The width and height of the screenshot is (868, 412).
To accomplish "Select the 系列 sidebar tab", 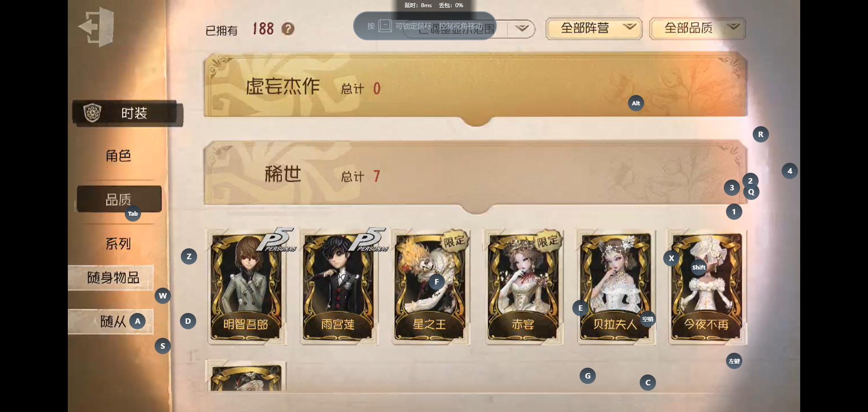I will pos(118,244).
